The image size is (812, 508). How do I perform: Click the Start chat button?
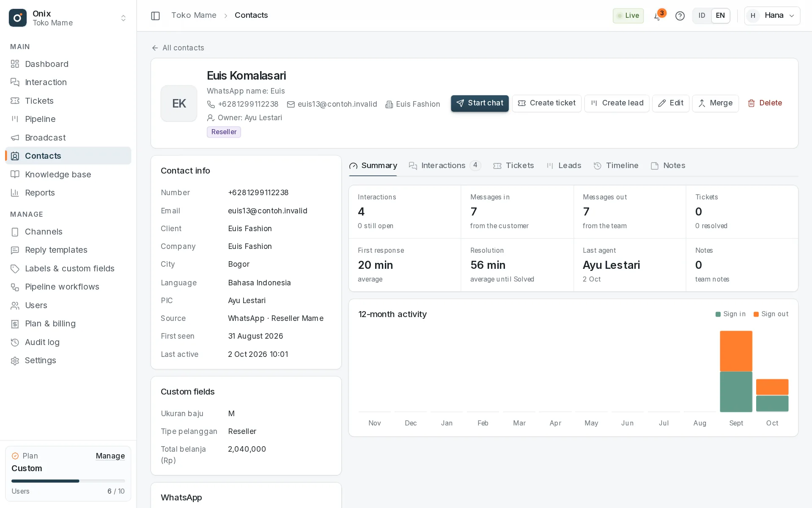(x=480, y=103)
